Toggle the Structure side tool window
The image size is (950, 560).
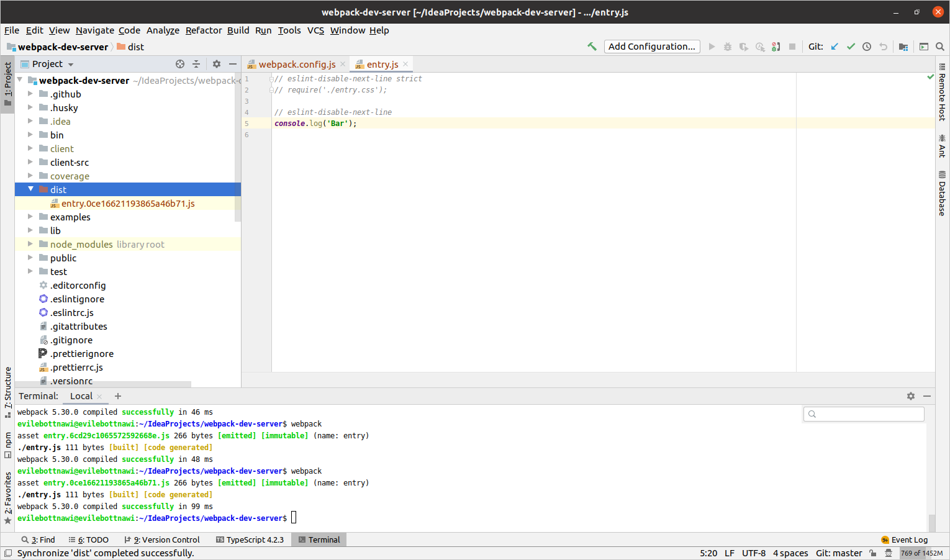7,392
